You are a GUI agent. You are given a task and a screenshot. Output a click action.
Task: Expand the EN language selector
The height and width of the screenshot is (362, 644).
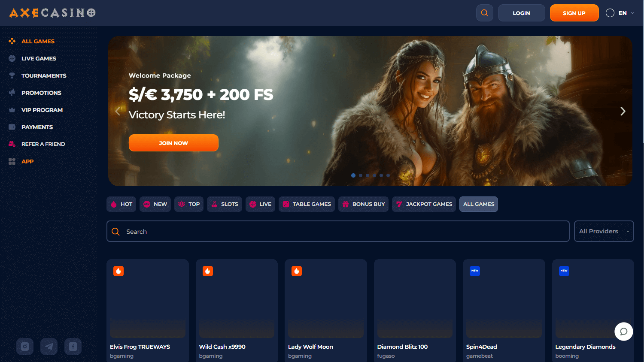(x=620, y=13)
